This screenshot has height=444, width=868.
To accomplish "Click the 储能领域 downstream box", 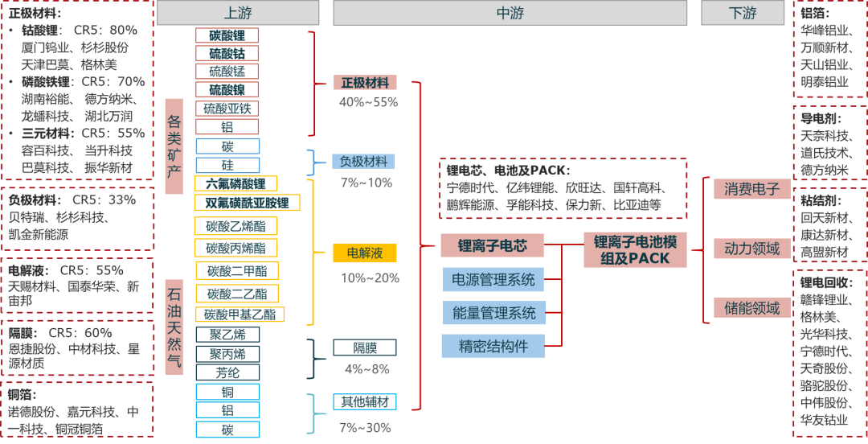I will click(x=752, y=307).
